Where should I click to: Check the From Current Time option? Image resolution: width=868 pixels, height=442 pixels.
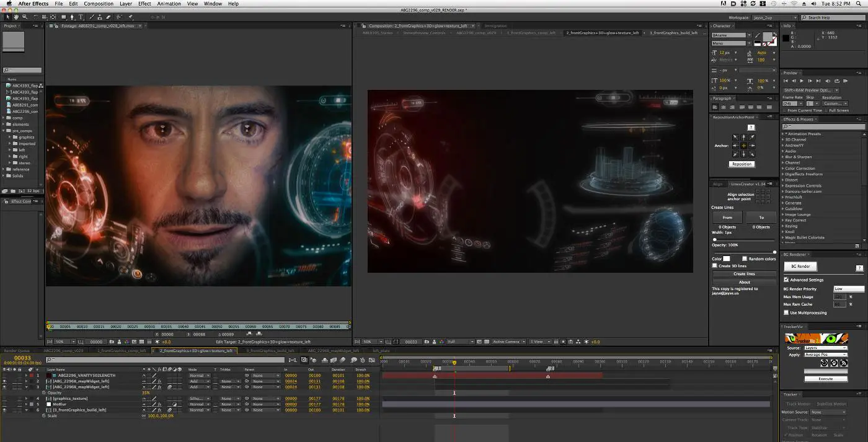click(784, 110)
